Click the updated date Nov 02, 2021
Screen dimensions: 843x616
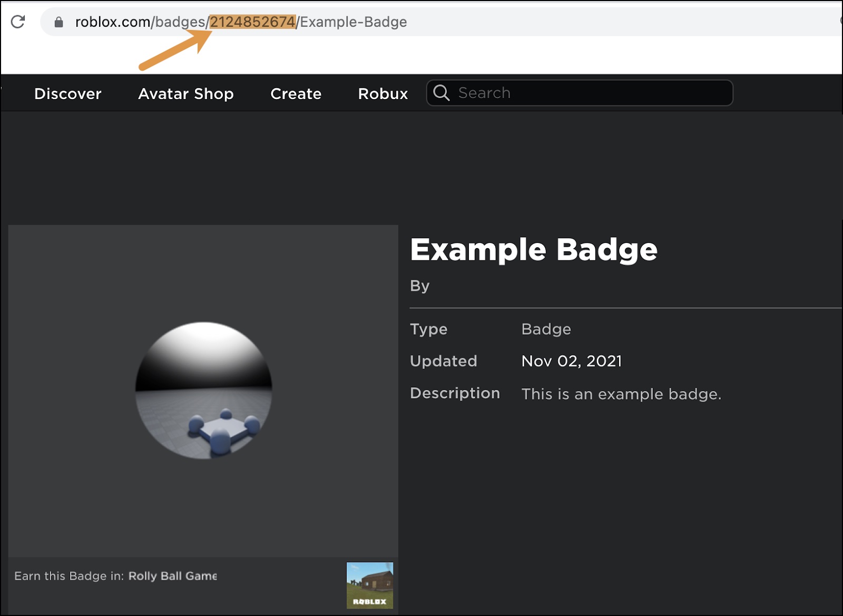tap(571, 361)
